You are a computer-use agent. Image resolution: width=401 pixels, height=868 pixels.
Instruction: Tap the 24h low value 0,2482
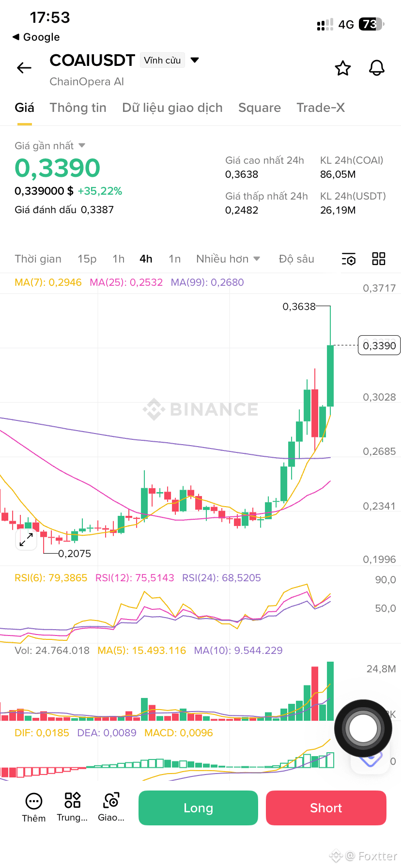coord(242,210)
